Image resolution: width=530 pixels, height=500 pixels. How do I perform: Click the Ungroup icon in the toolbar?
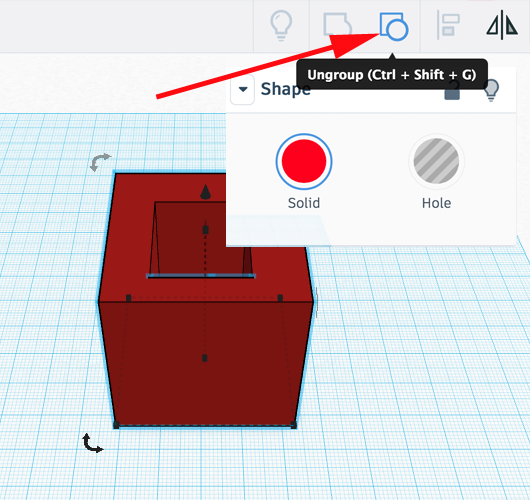394,27
